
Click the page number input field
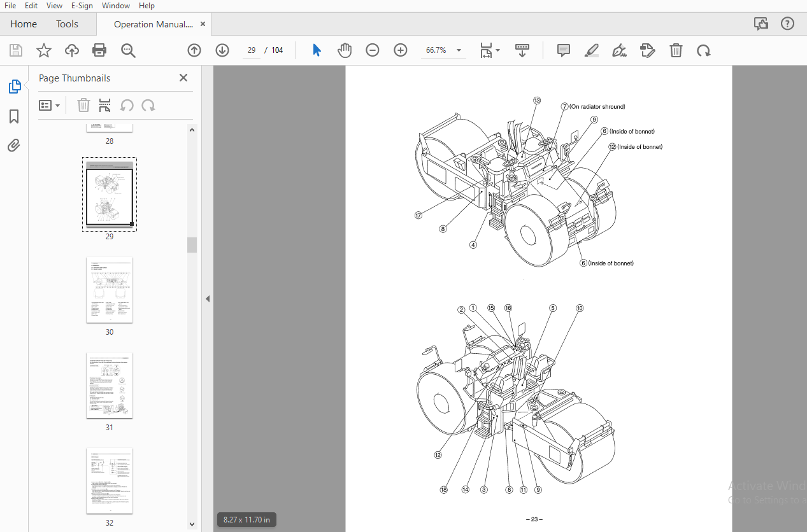252,50
